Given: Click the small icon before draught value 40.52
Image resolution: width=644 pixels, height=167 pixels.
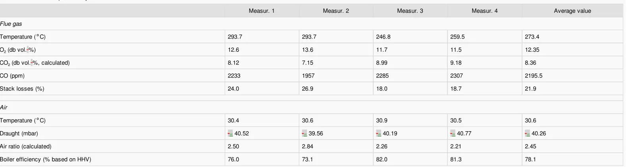Looking at the screenshot, I should click(x=230, y=134).
